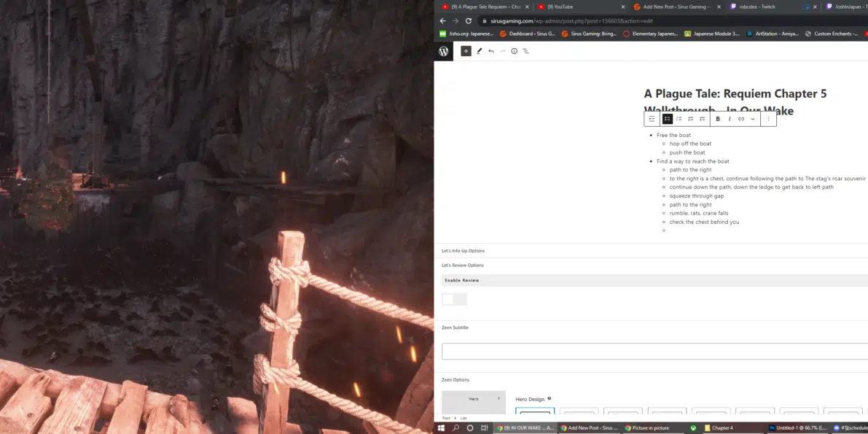Toggle the Enable Review switch
This screenshot has height=434, width=868.
coord(455,299)
